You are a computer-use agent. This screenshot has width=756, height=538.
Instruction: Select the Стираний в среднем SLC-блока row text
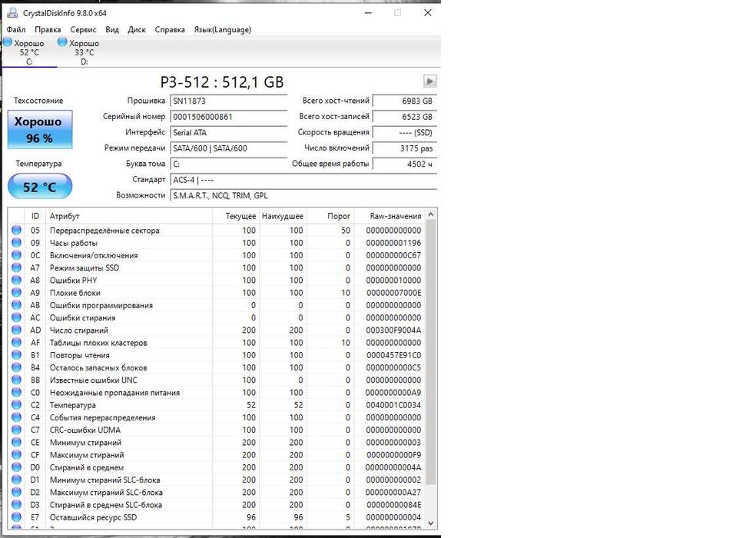(x=105, y=505)
